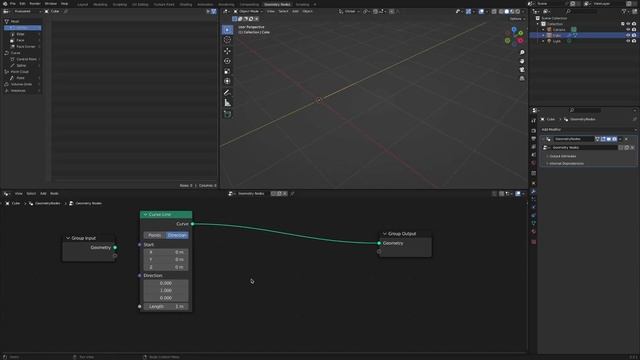Open the File menu
640x360 pixels.
[x=13, y=4]
